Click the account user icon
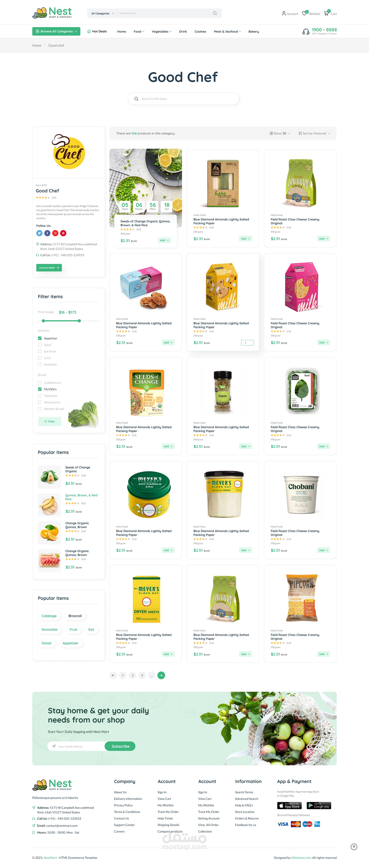The height and width of the screenshot is (868, 369). 284,13
